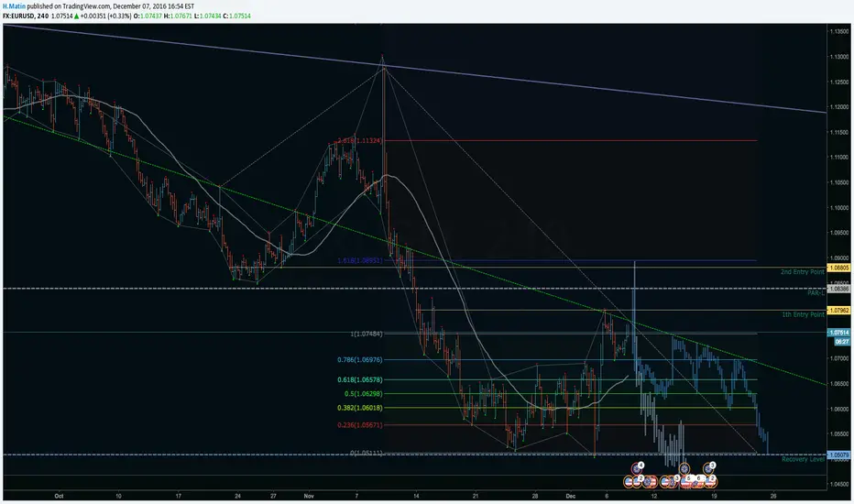Image resolution: width=854 pixels, height=504 pixels.
Task: Click the FX:EURUSD symbol label
Action: click(x=19, y=16)
